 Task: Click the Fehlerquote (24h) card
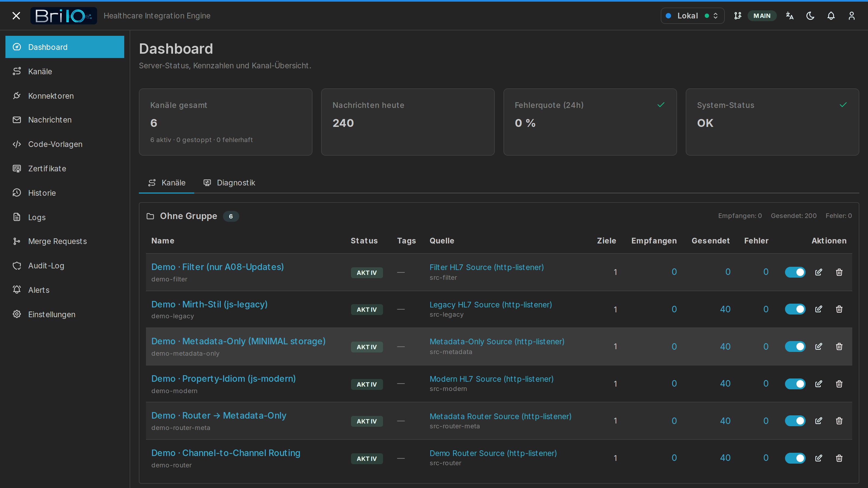coord(590,122)
